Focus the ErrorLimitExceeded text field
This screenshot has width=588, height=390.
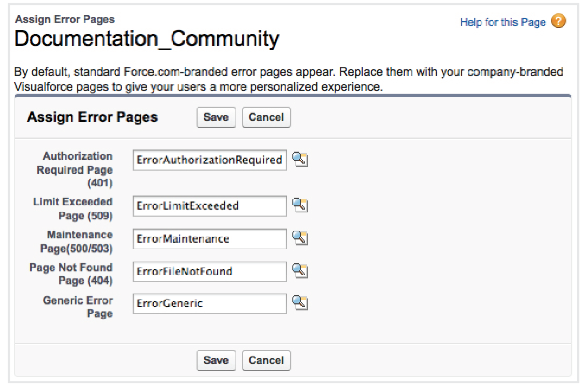210,206
